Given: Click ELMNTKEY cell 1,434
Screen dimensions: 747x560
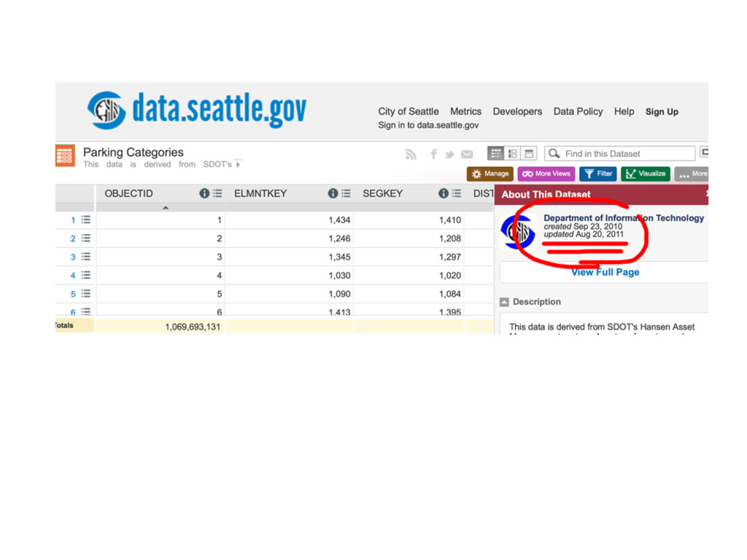Looking at the screenshot, I should pyautogui.click(x=339, y=220).
